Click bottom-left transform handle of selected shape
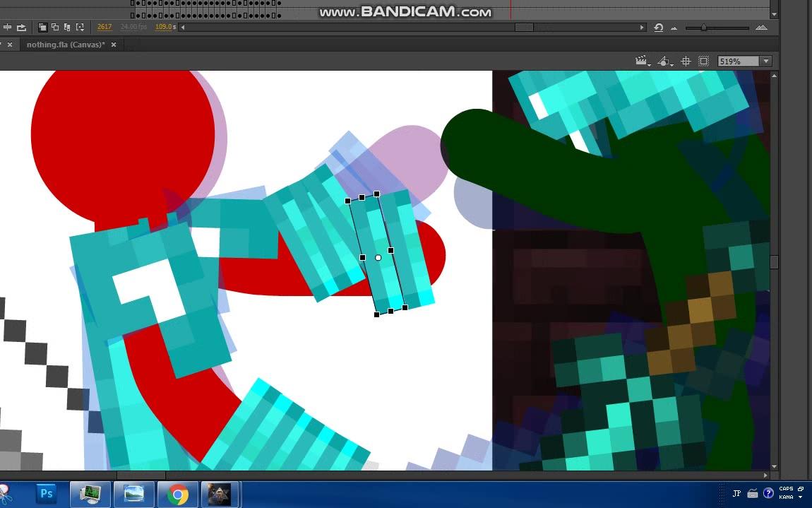The image size is (812, 508). tap(376, 314)
